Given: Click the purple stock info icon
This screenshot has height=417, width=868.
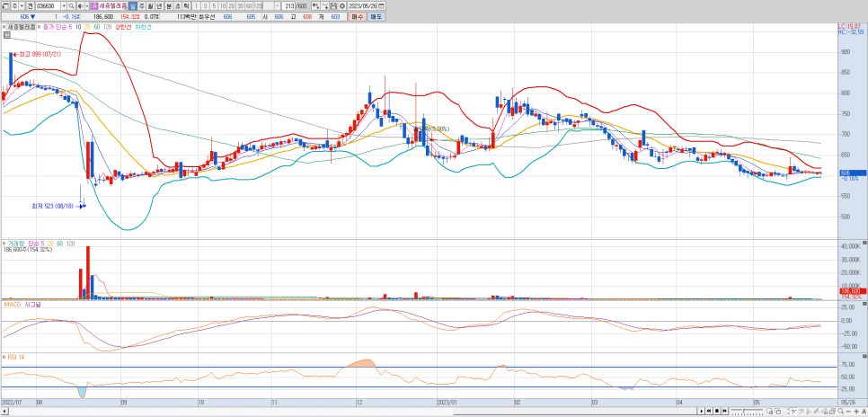Looking at the screenshot, I should pyautogui.click(x=94, y=5).
